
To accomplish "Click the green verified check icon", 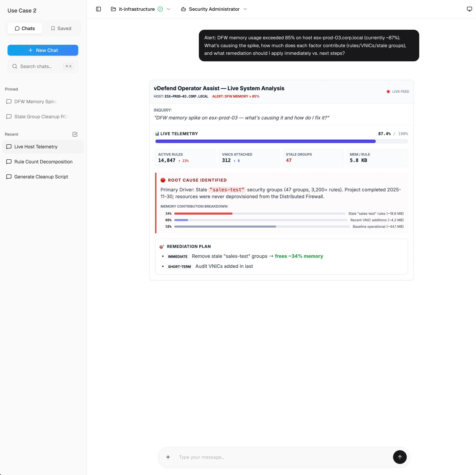I will 160,9.
